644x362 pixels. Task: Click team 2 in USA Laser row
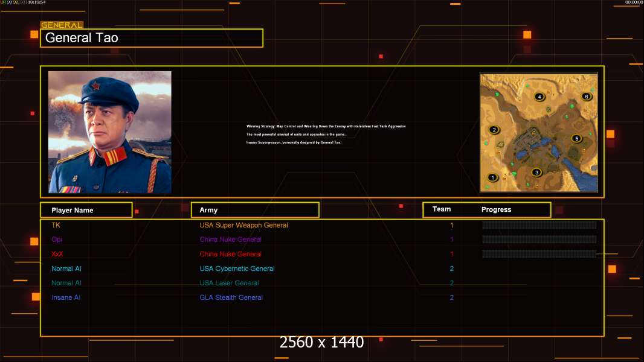(x=451, y=283)
